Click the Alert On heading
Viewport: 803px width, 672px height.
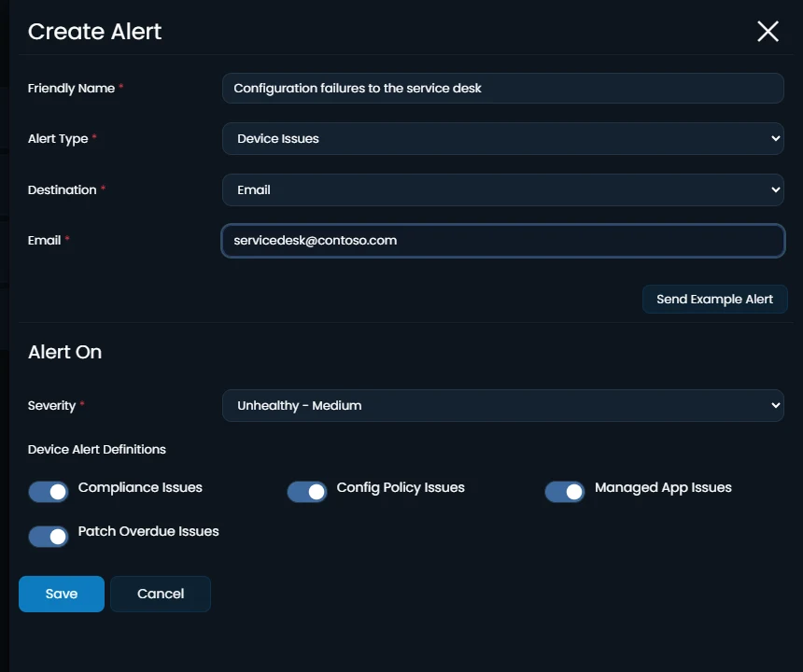point(64,352)
